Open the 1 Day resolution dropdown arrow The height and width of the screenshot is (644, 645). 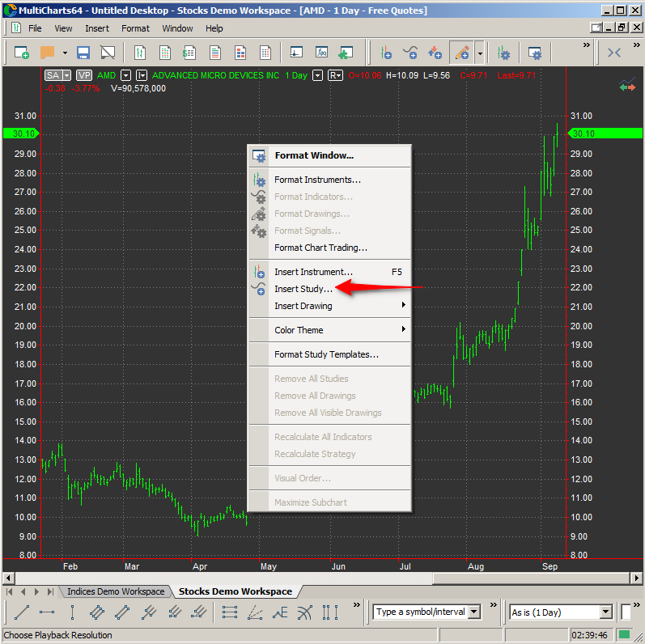(317, 75)
